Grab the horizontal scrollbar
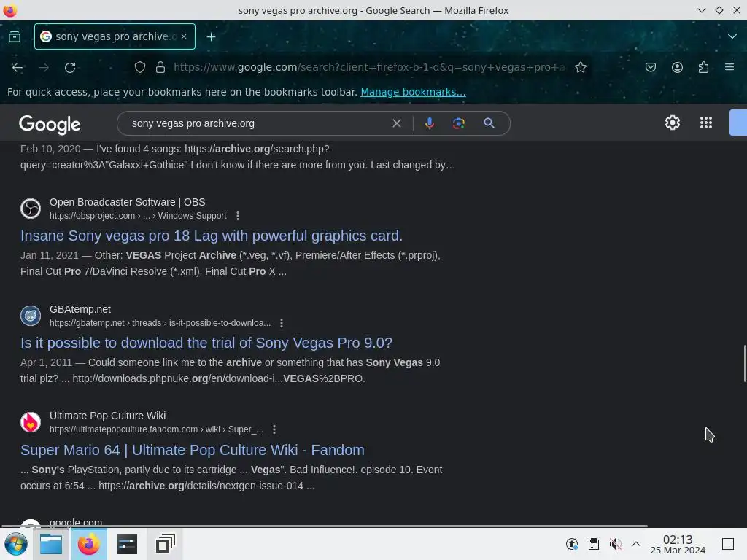Image resolution: width=747 pixels, height=560 pixels. [x=324, y=526]
